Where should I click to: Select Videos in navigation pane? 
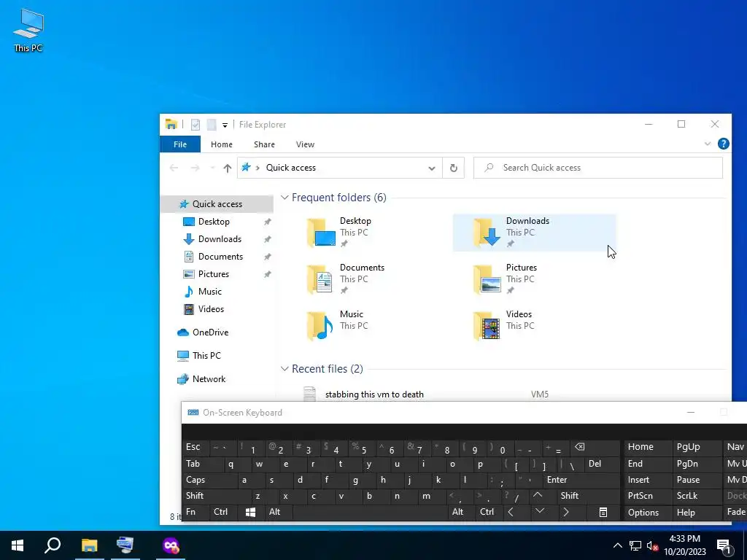point(211,309)
